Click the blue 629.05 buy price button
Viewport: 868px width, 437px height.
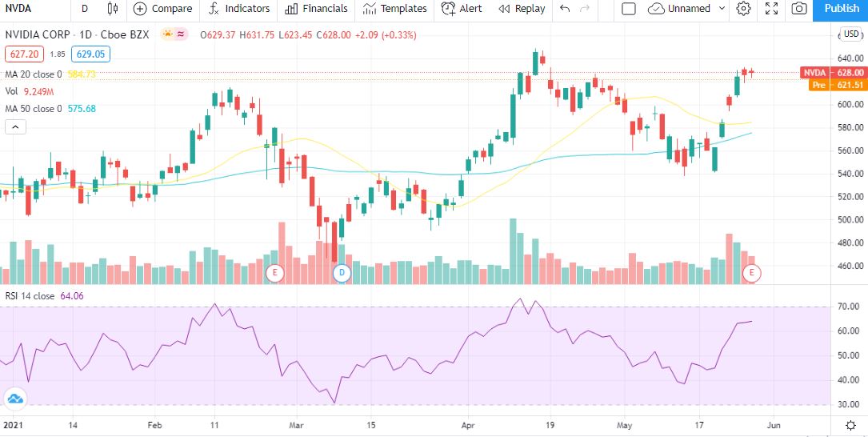click(x=90, y=54)
